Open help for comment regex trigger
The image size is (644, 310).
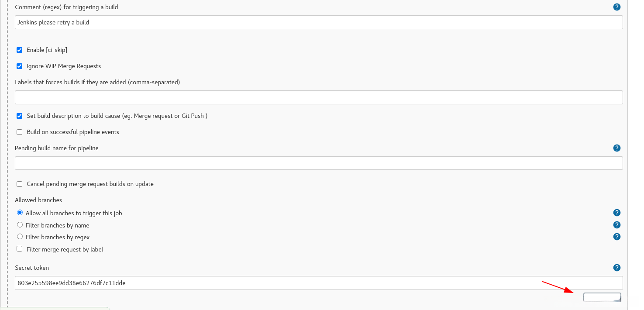617,7
